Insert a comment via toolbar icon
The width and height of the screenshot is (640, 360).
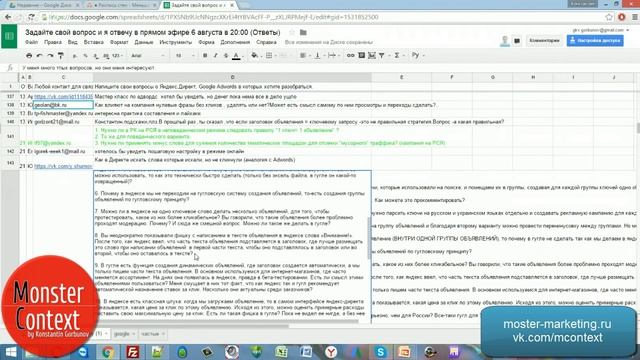(361, 56)
